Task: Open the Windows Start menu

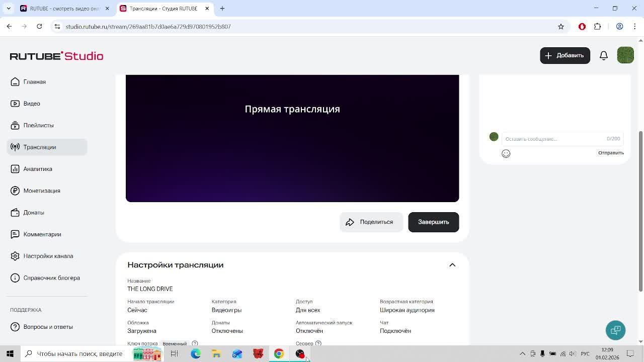Action: 10,354
